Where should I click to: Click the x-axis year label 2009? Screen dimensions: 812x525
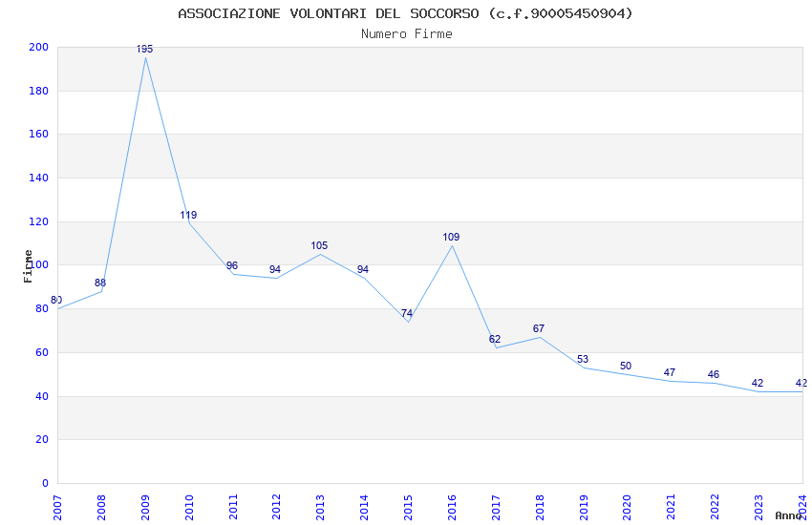click(145, 508)
